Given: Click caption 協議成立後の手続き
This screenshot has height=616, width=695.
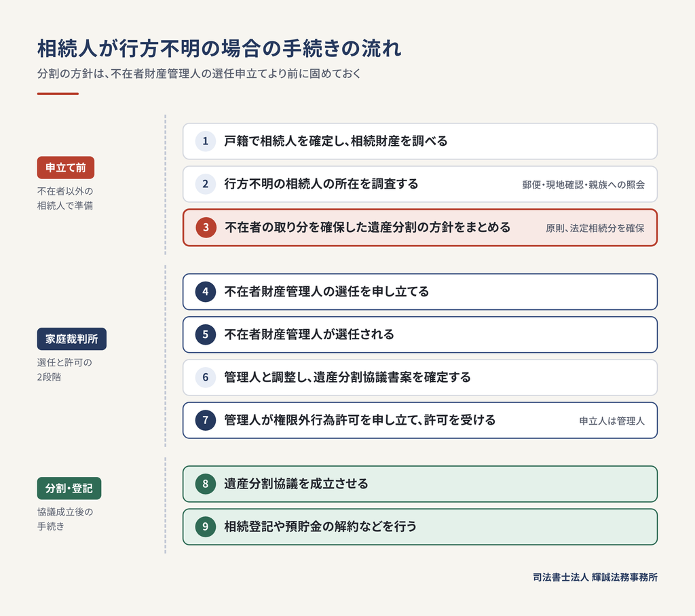Looking at the screenshot, I should coord(65,519).
